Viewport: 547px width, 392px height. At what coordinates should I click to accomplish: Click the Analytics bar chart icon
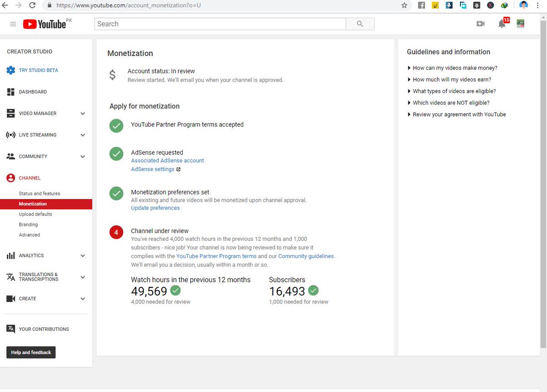[10, 255]
